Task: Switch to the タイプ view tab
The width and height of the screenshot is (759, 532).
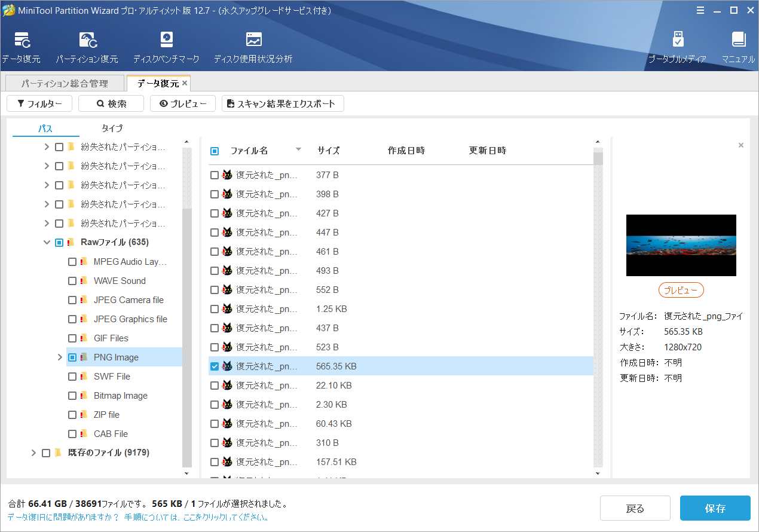Action: point(112,129)
